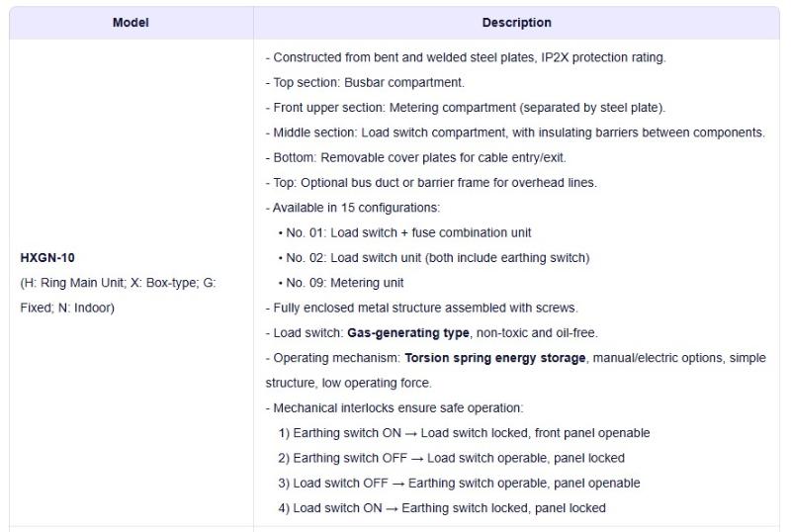Screen dimensions: 791x532
Task: Click the fully enclosed metal structure line
Action: [421, 308]
